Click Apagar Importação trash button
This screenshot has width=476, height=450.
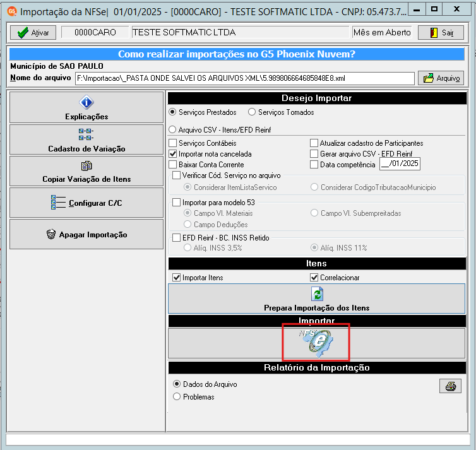click(x=86, y=234)
